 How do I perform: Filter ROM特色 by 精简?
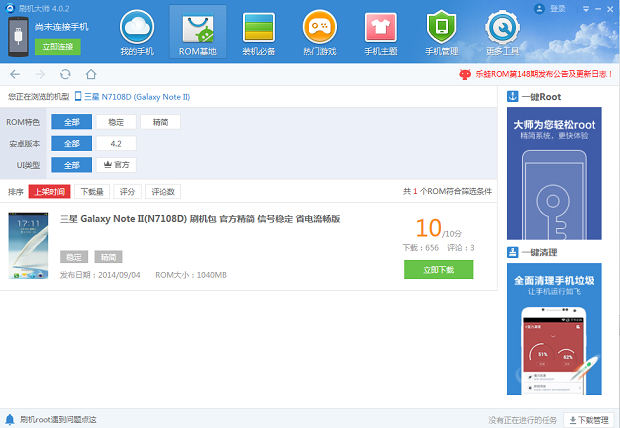(x=160, y=122)
